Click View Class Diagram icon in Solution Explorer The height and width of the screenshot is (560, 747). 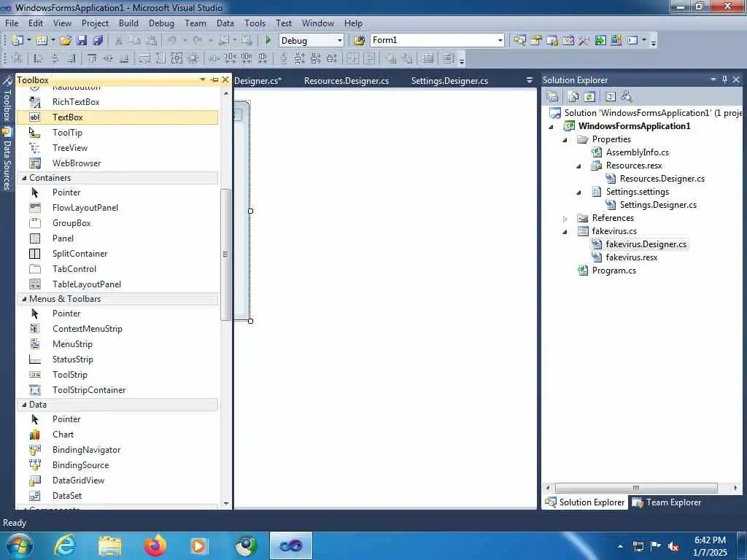(x=627, y=97)
